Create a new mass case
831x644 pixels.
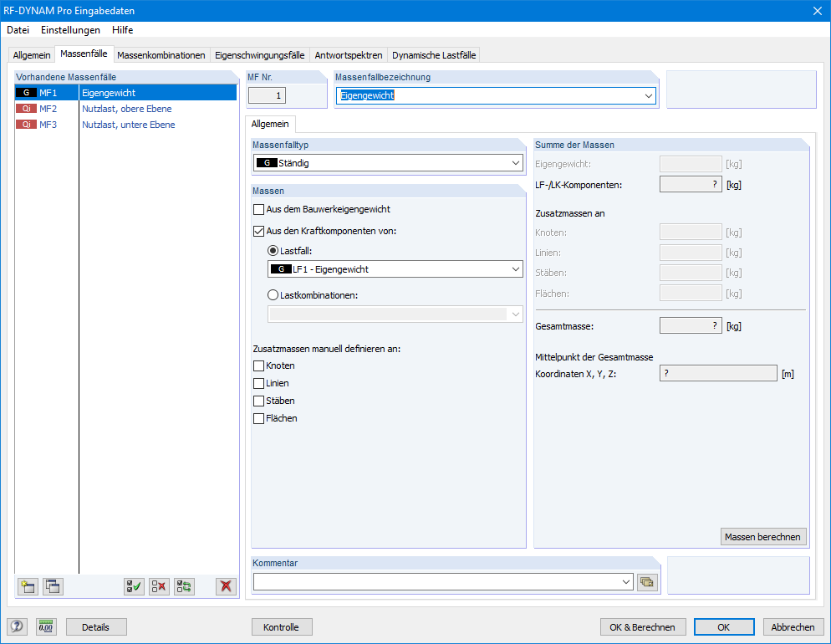coord(28,586)
